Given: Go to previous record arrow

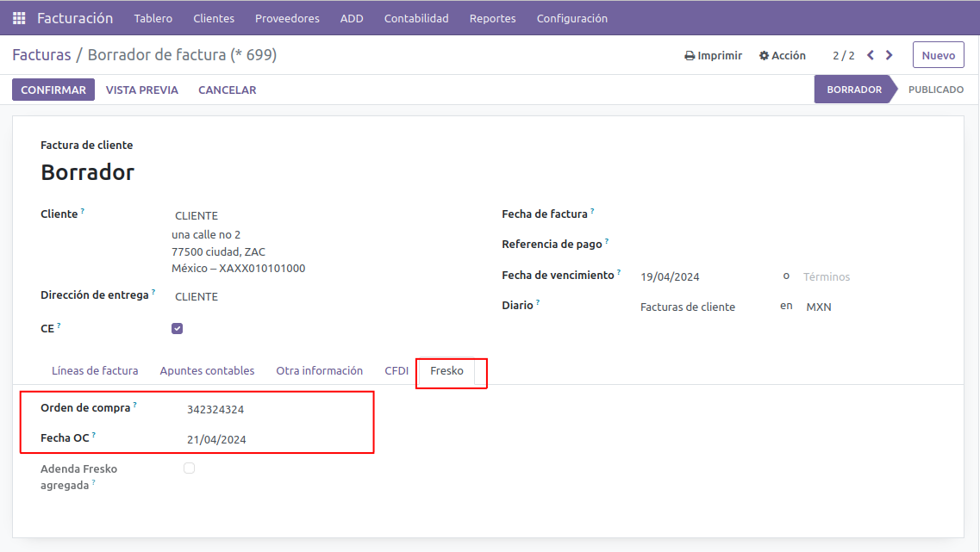Looking at the screenshot, I should [871, 55].
